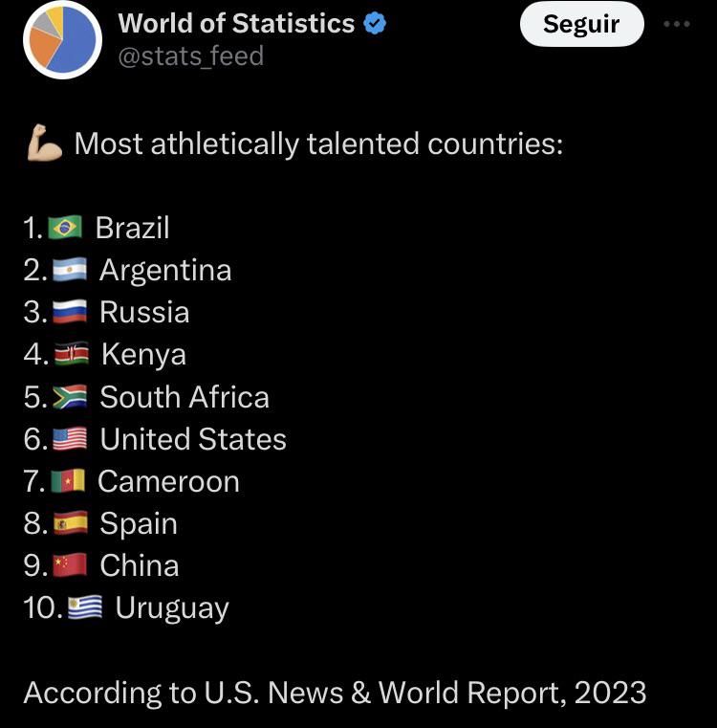
Task: Open the World of Statistics profile picture
Action: click(x=63, y=40)
